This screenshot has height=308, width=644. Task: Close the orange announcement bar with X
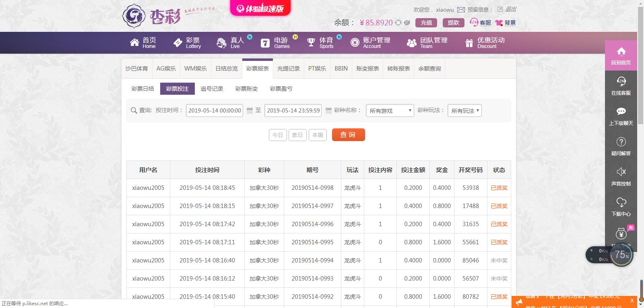tap(632, 301)
